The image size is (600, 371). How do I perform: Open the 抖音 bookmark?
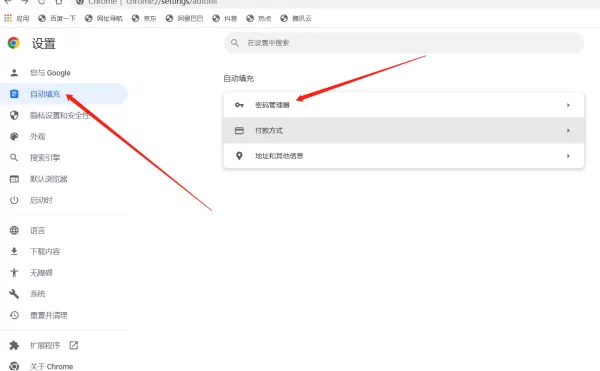(225, 18)
